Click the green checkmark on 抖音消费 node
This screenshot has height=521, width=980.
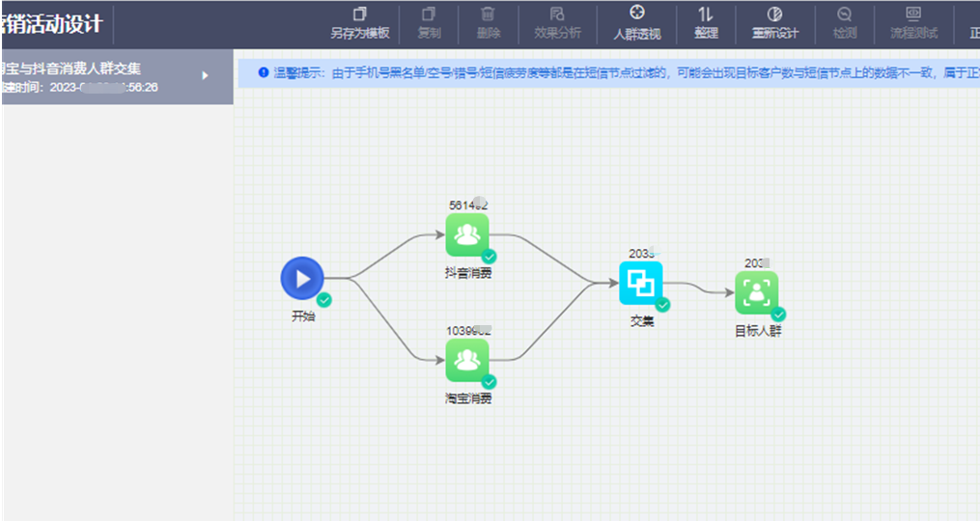point(489,257)
